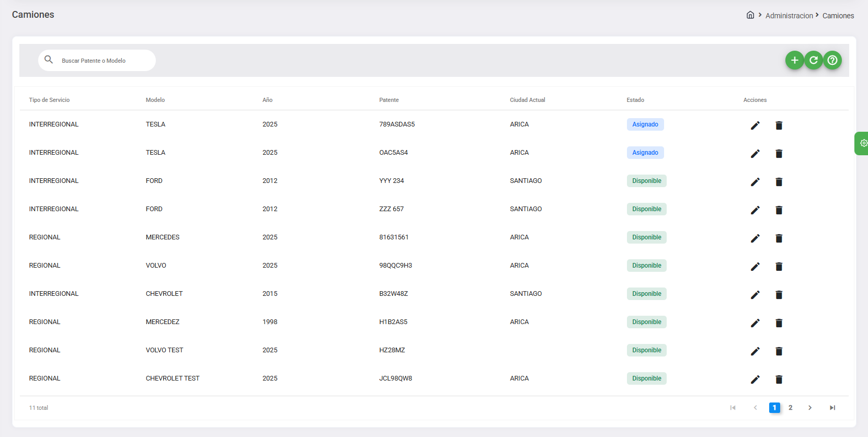Viewport: 868px width, 437px height.
Task: Edit the truck with patente 789ASDAS5
Action: pyautogui.click(x=755, y=125)
